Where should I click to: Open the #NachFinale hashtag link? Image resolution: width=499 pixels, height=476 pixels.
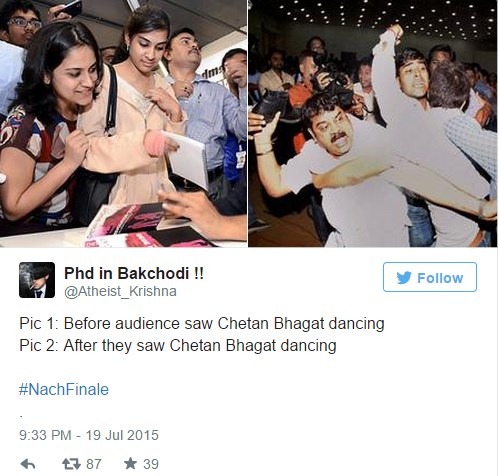click(x=64, y=389)
